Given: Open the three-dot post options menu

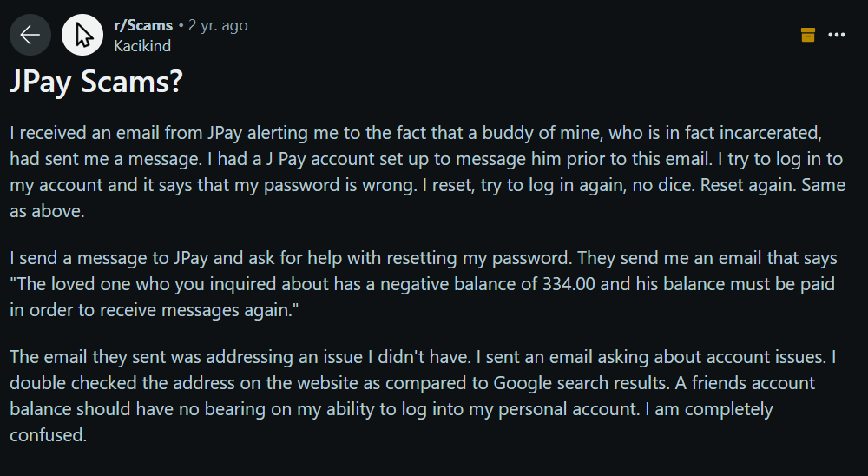Looking at the screenshot, I should tap(837, 35).
